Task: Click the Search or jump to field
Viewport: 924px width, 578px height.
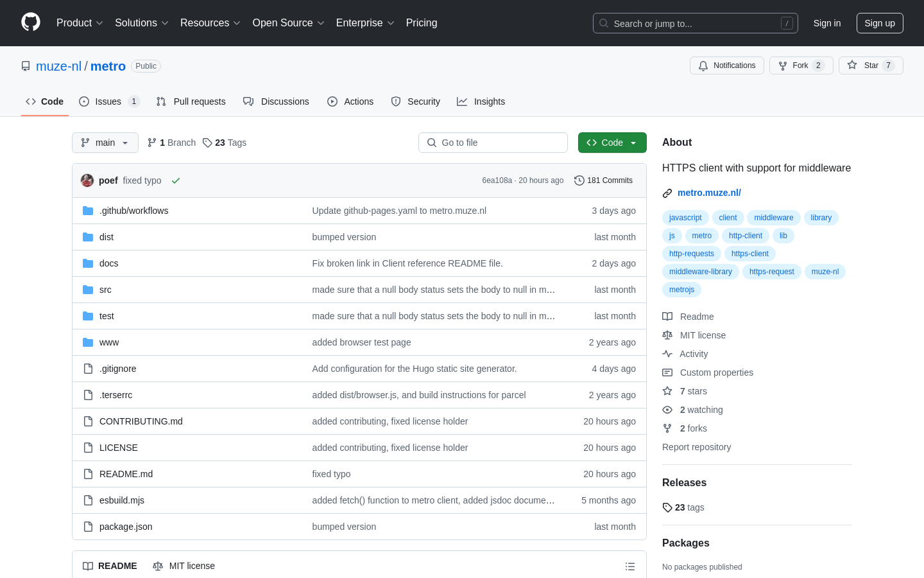Action: pos(696,23)
